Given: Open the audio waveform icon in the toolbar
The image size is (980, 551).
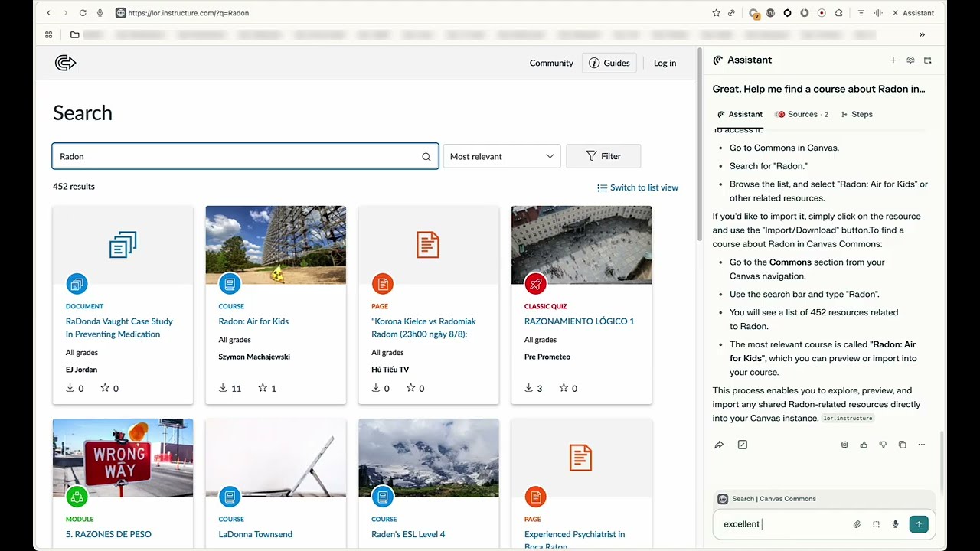Looking at the screenshot, I should click(x=878, y=13).
